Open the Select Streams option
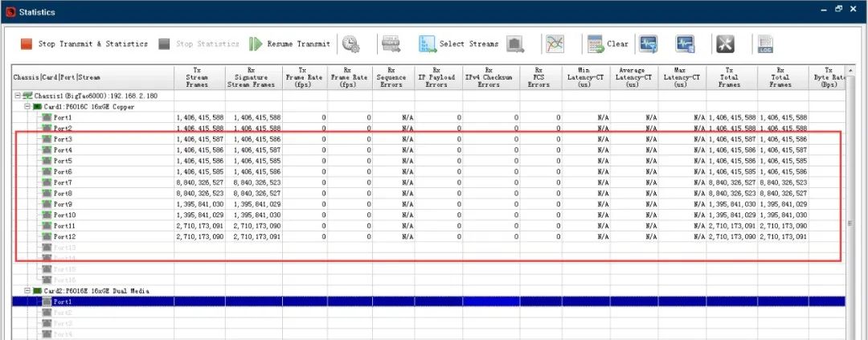Viewport: 868px width, 340px height. point(458,44)
